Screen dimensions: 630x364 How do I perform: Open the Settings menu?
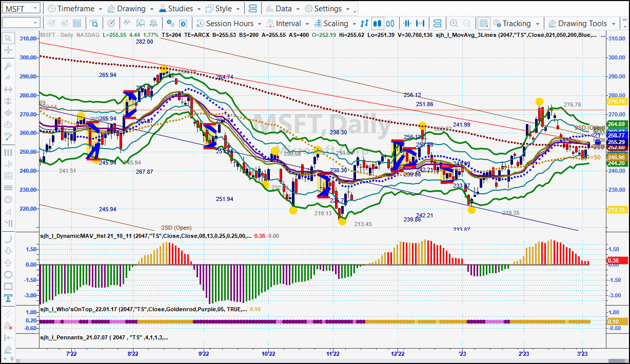click(328, 9)
